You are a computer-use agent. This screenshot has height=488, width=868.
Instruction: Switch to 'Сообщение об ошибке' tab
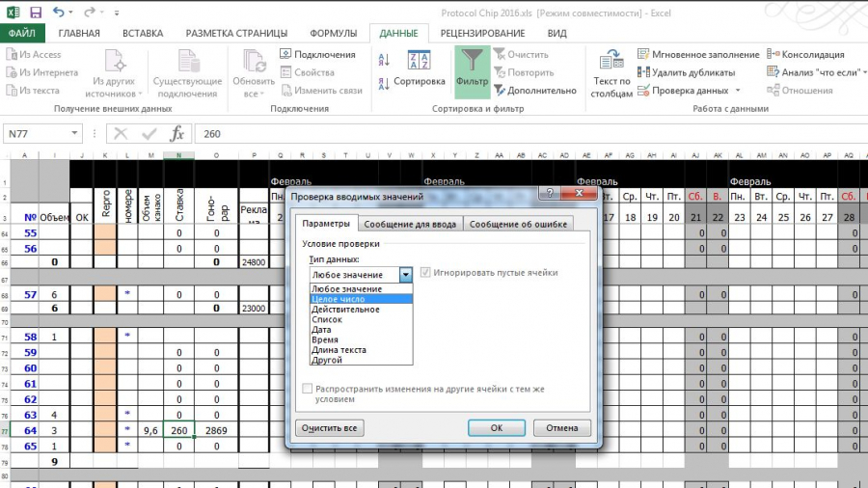(x=518, y=224)
